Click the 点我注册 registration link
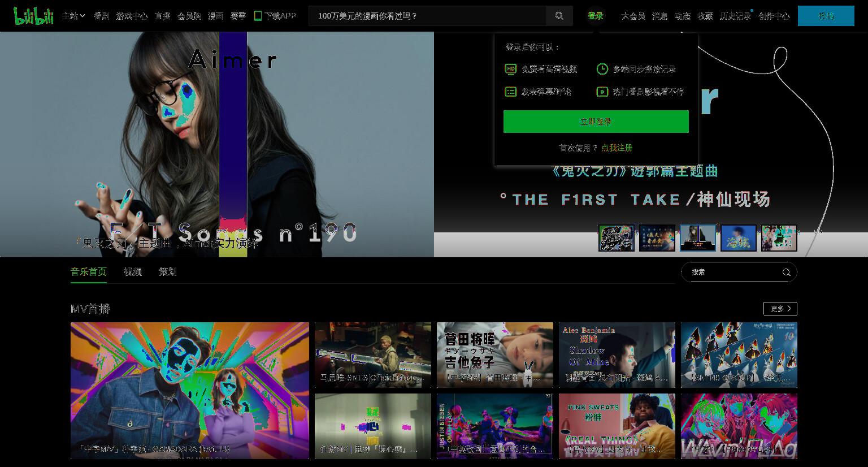The width and height of the screenshot is (868, 467). point(617,148)
